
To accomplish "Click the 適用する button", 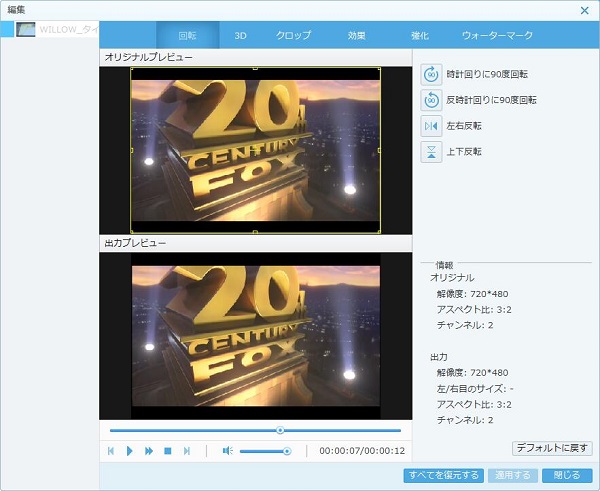I will click(513, 475).
